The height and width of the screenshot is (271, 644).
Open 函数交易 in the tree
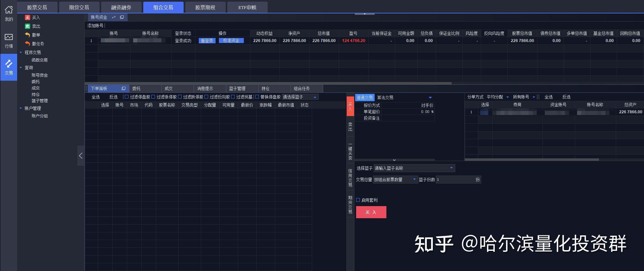point(39,60)
